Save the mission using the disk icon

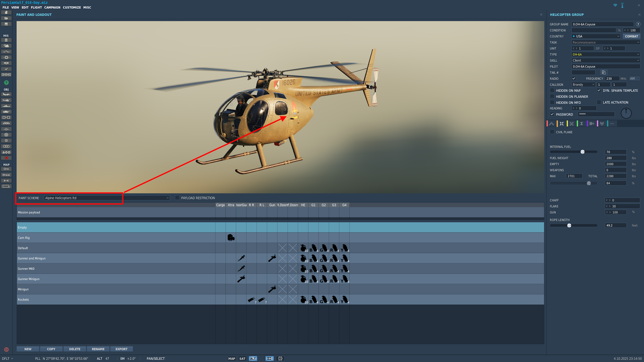6,24
